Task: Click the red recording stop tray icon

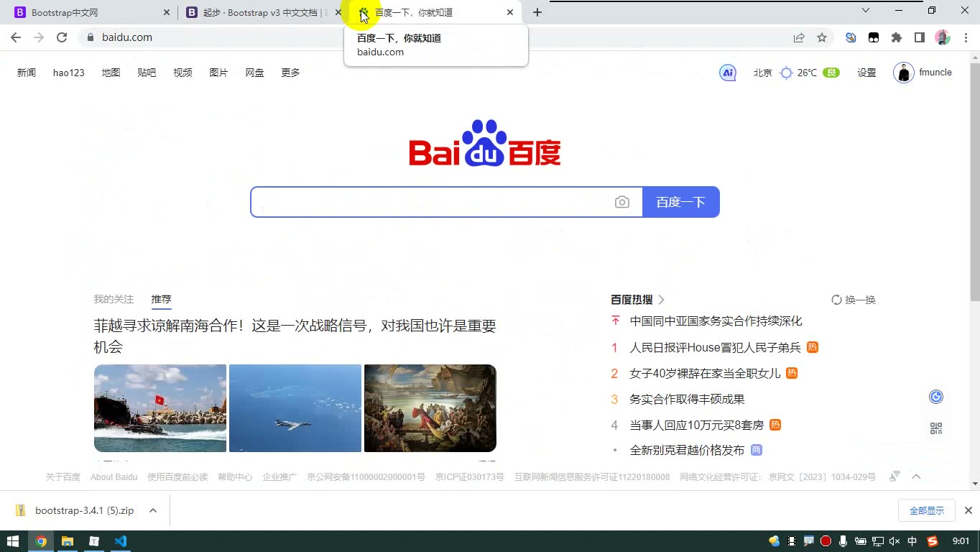Action: [826, 541]
